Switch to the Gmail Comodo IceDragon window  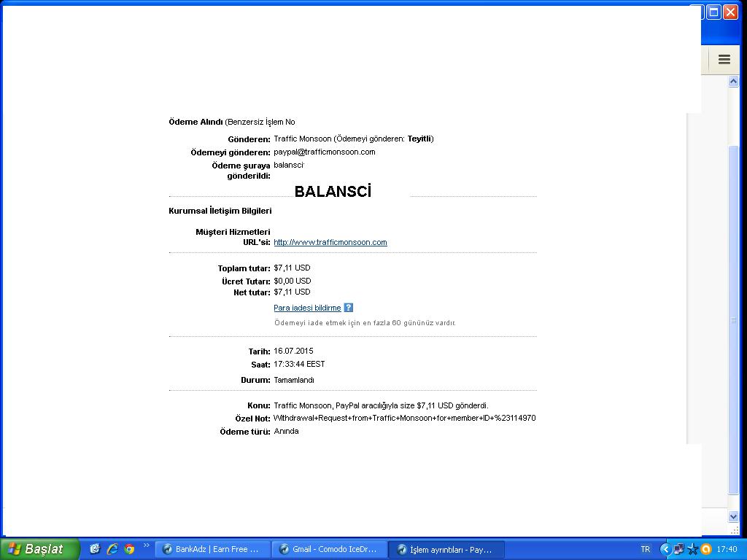pyautogui.click(x=330, y=549)
